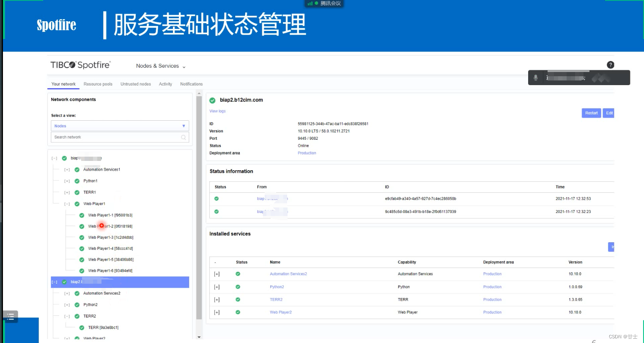The height and width of the screenshot is (343, 644).
Task: Open the Nodes view dropdown
Action: point(120,126)
